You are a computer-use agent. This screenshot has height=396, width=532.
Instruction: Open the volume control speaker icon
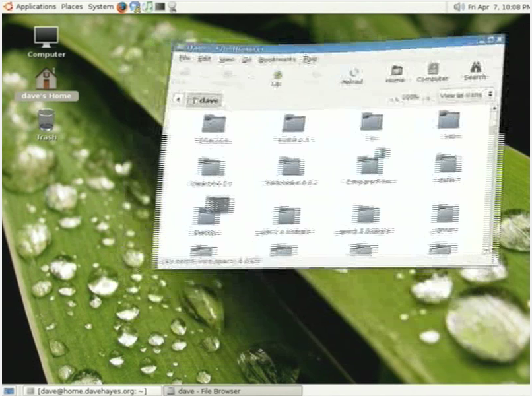pyautogui.click(x=459, y=7)
